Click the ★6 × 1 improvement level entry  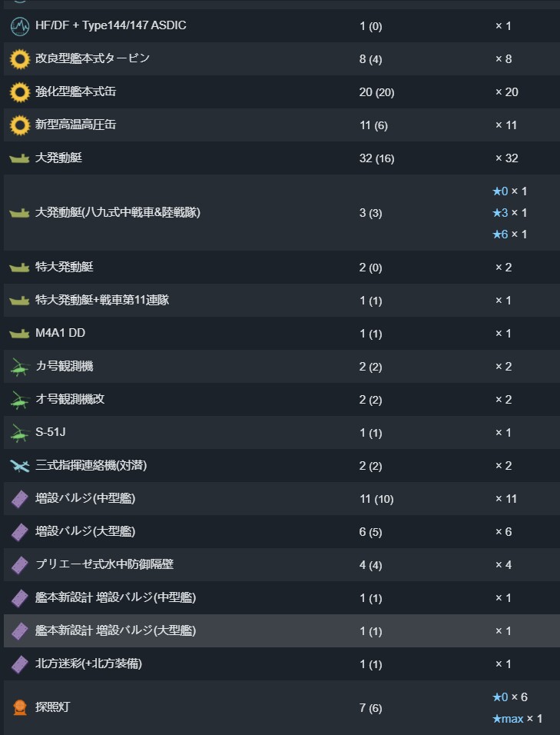pos(509,234)
